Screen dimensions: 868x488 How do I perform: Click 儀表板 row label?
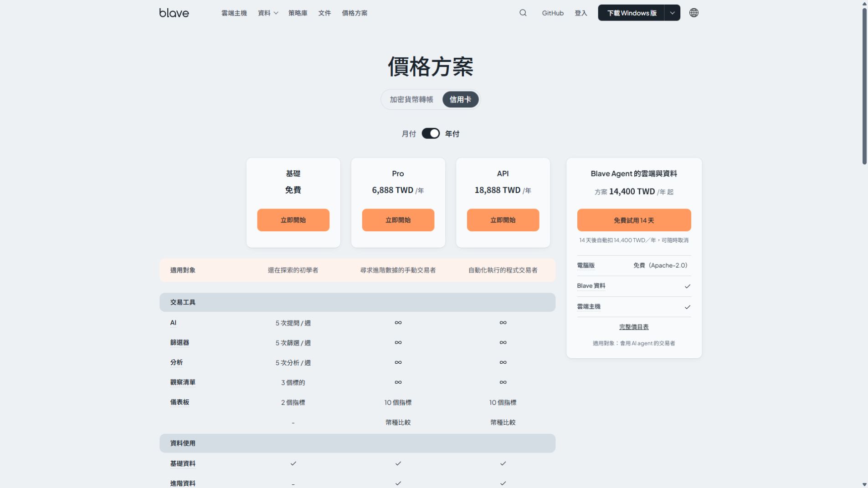(x=180, y=402)
